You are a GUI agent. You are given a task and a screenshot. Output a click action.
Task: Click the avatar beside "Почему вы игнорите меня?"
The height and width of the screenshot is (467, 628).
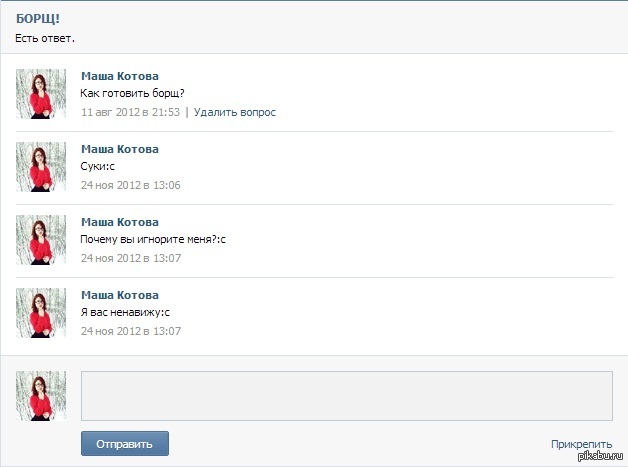coord(41,240)
